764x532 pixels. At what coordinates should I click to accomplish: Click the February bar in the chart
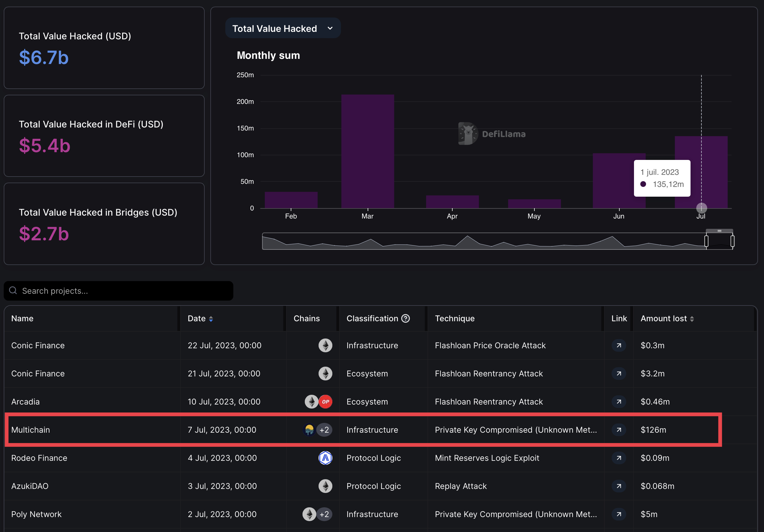(x=291, y=200)
